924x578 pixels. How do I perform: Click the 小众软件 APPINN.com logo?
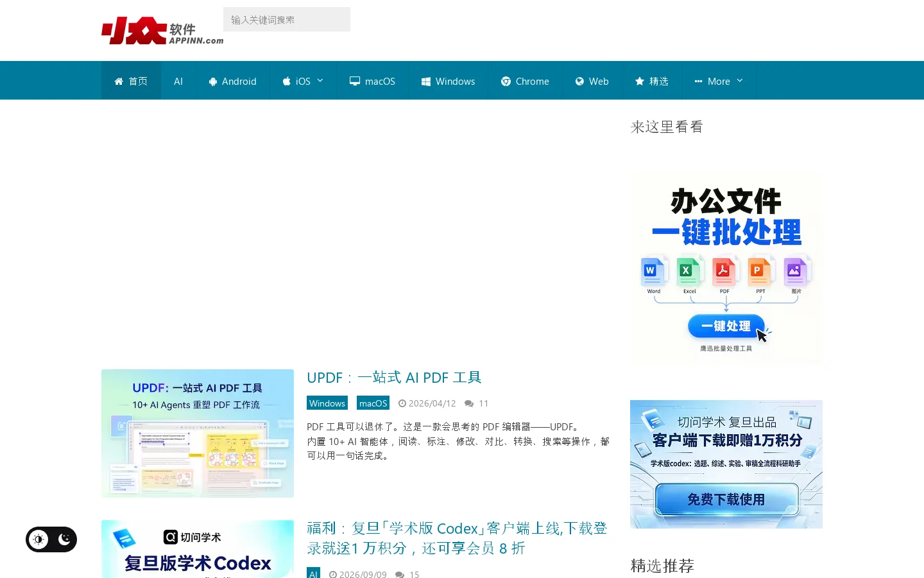pos(162,30)
